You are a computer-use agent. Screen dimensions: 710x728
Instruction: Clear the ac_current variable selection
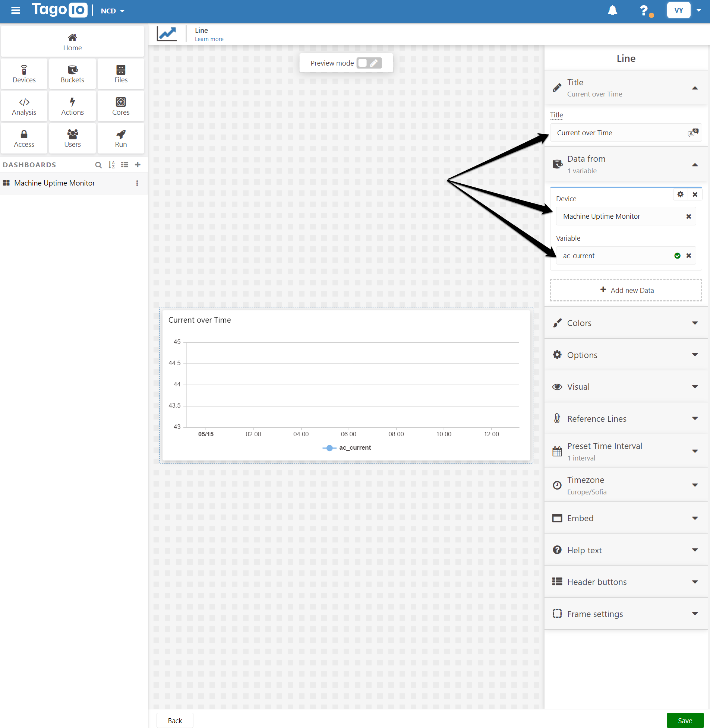pyautogui.click(x=688, y=256)
